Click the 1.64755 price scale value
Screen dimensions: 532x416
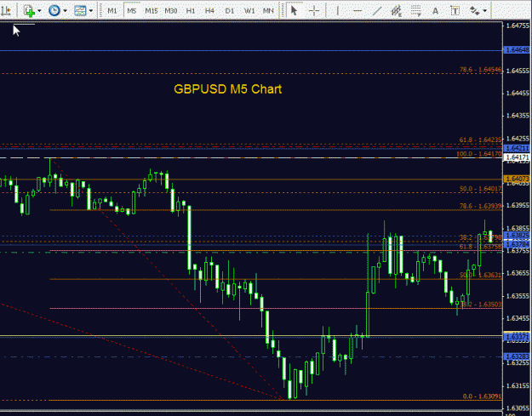click(x=518, y=26)
